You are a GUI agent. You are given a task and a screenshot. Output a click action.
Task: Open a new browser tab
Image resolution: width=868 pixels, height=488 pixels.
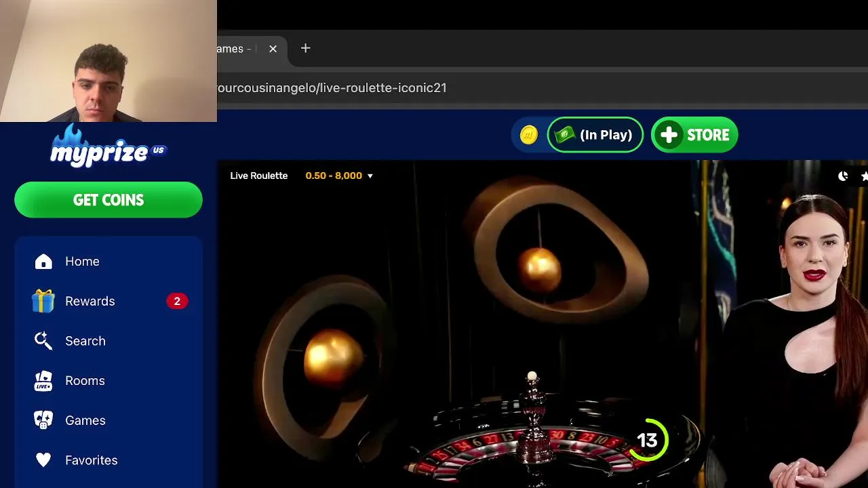pos(305,48)
